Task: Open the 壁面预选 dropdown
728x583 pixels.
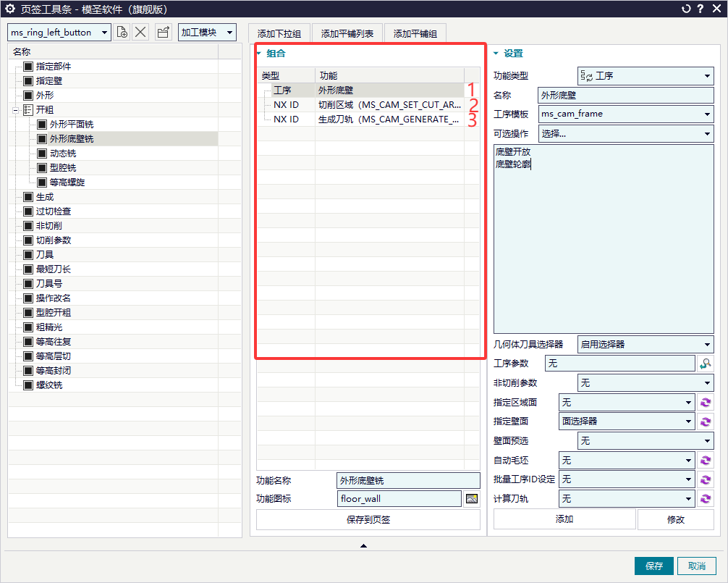Action: click(646, 440)
